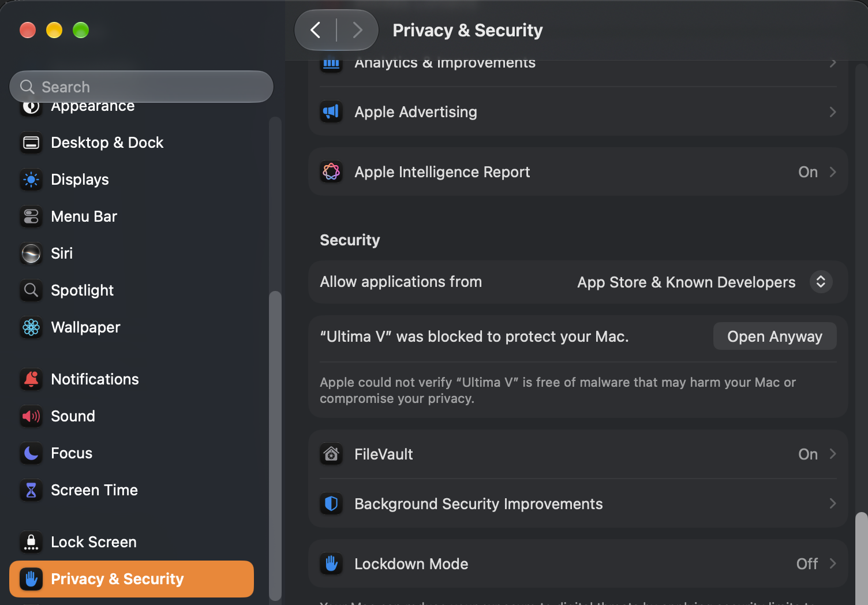Click the 'Ultima V was blocked' message
The width and height of the screenshot is (868, 605).
click(474, 337)
